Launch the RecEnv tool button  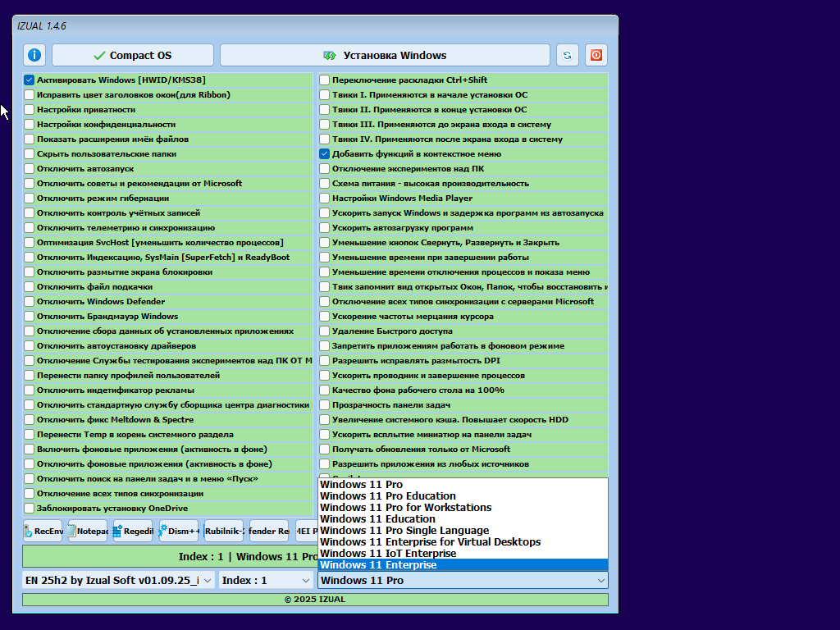[x=43, y=531]
